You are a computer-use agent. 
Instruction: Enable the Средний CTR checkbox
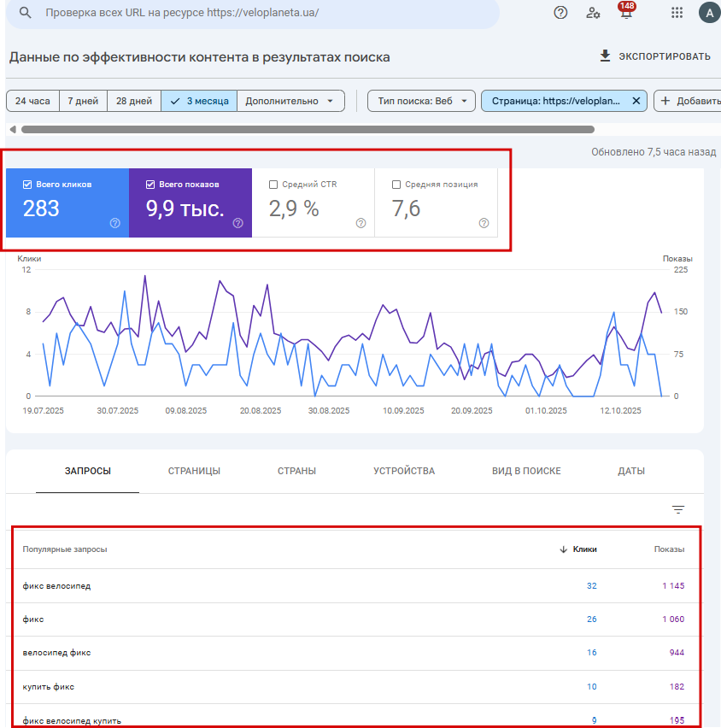[x=273, y=185]
